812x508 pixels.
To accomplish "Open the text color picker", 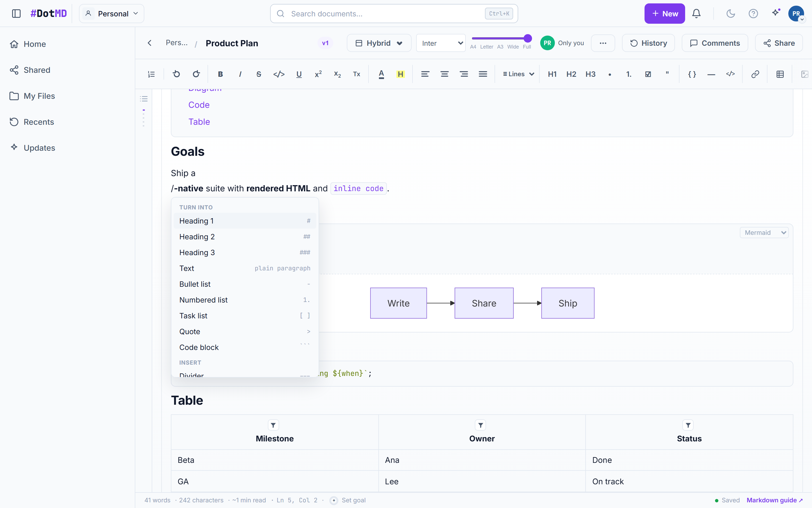I will [381, 74].
